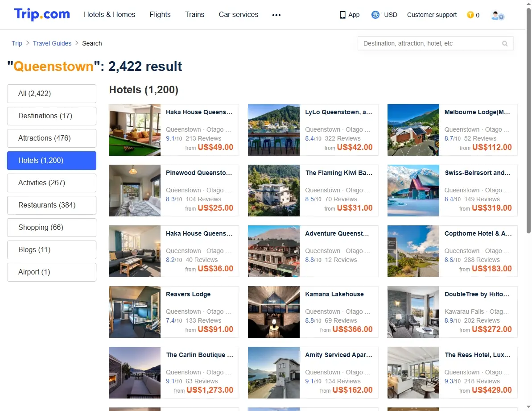Click the US$366.00 Kamana price
This screenshot has width=532, height=411.
pyautogui.click(x=353, y=329)
